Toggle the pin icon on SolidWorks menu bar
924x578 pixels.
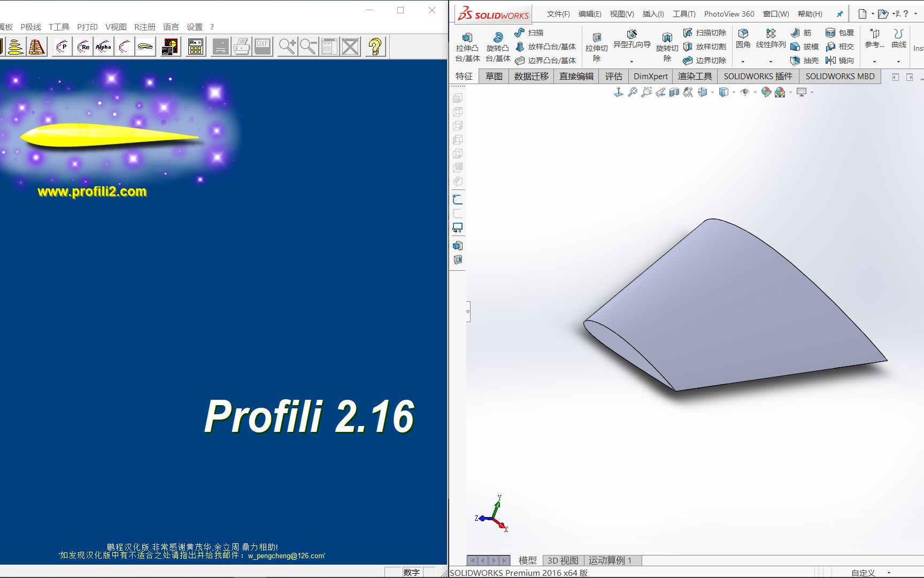(840, 14)
